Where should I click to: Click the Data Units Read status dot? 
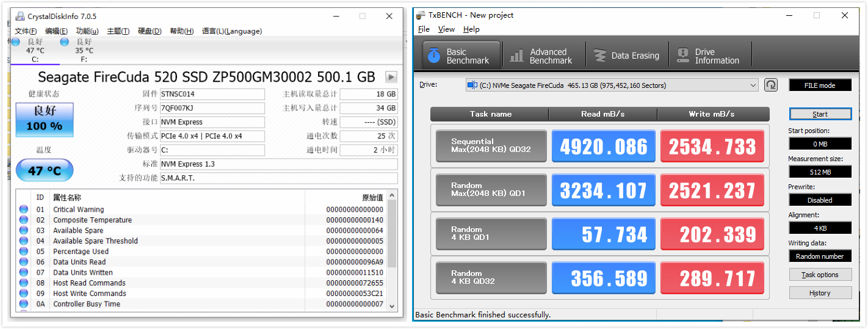tap(24, 262)
